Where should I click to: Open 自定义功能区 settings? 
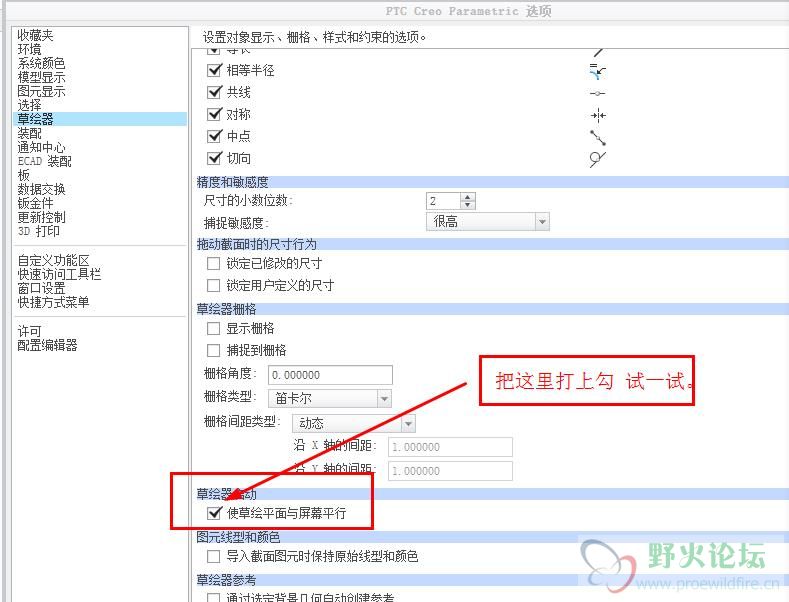(53, 260)
